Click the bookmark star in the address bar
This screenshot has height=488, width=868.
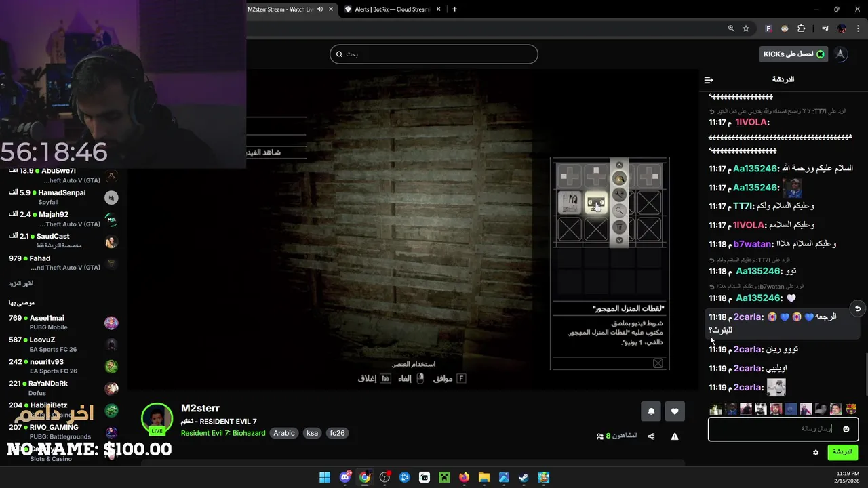(x=746, y=28)
